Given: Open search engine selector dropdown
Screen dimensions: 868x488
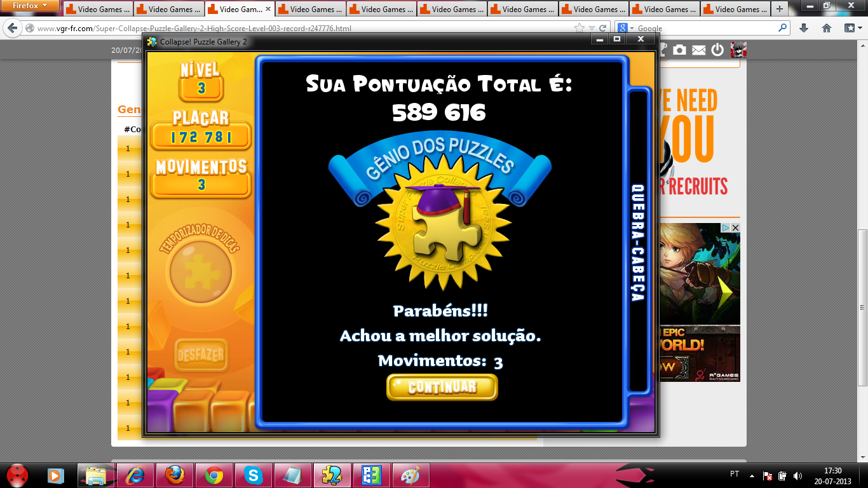Looking at the screenshot, I should [x=627, y=28].
